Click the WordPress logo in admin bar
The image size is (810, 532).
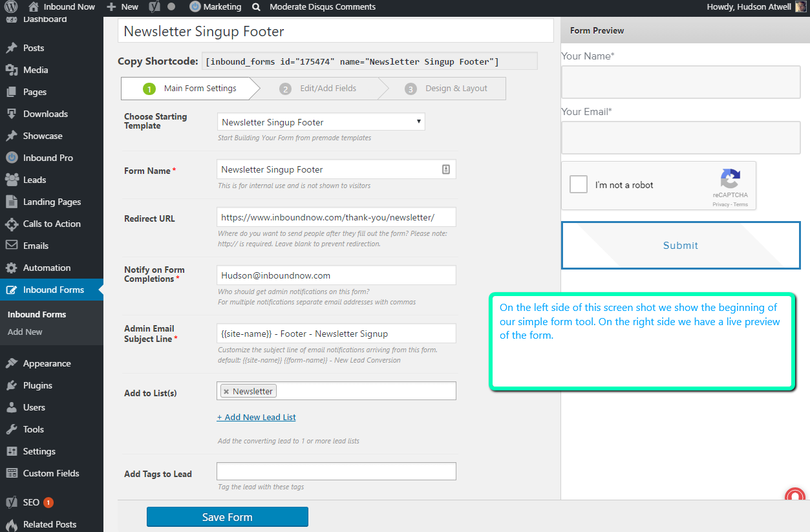11,6
